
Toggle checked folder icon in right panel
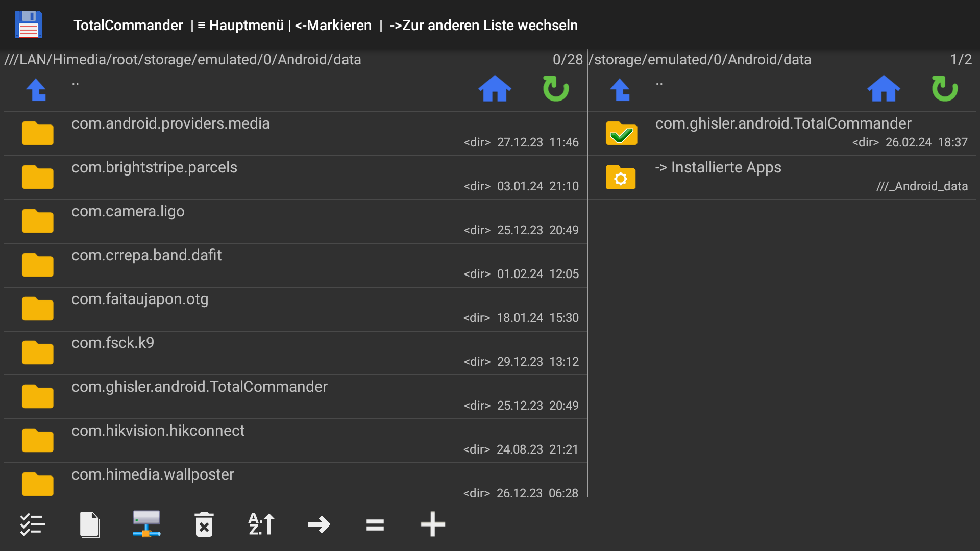point(621,133)
